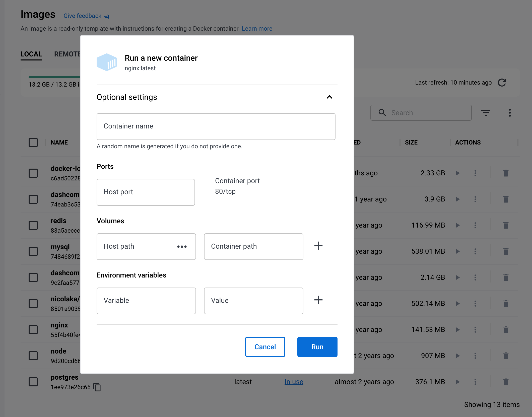The width and height of the screenshot is (532, 417).
Task: Add another volume with plus icon
Action: (x=318, y=246)
